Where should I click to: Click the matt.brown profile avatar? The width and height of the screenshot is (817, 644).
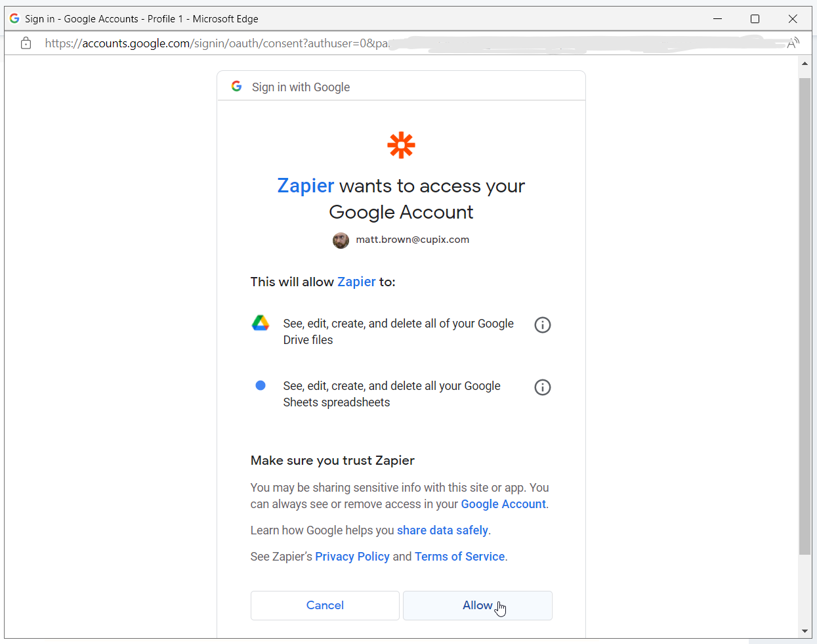tap(341, 240)
